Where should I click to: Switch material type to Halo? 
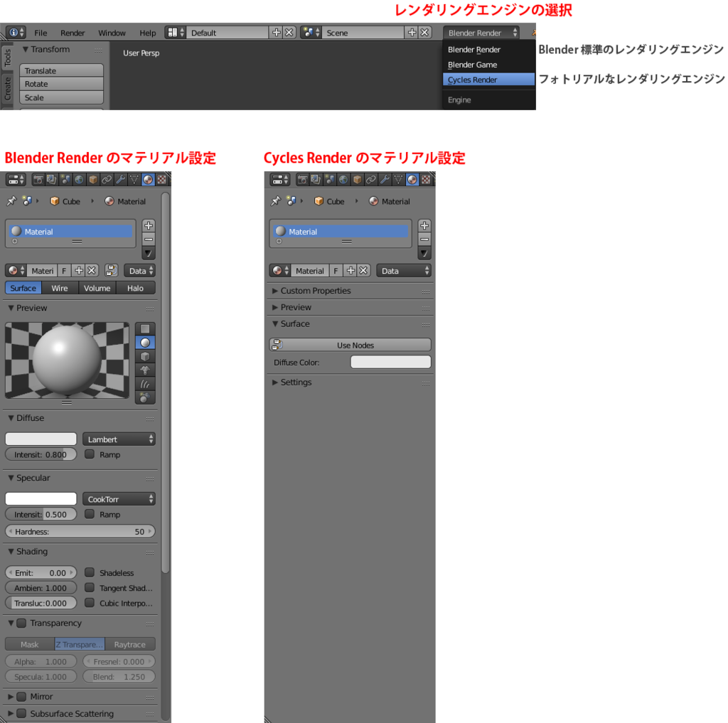coord(136,288)
